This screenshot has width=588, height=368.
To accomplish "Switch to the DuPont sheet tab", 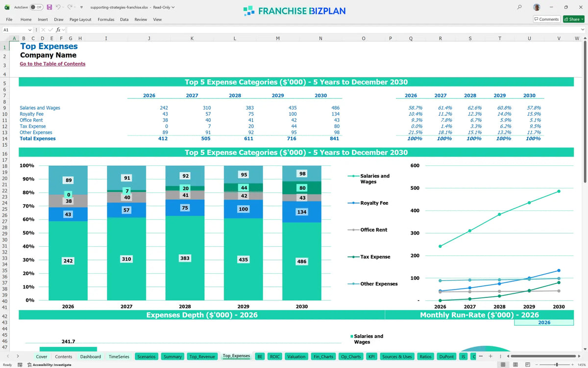I will click(446, 357).
